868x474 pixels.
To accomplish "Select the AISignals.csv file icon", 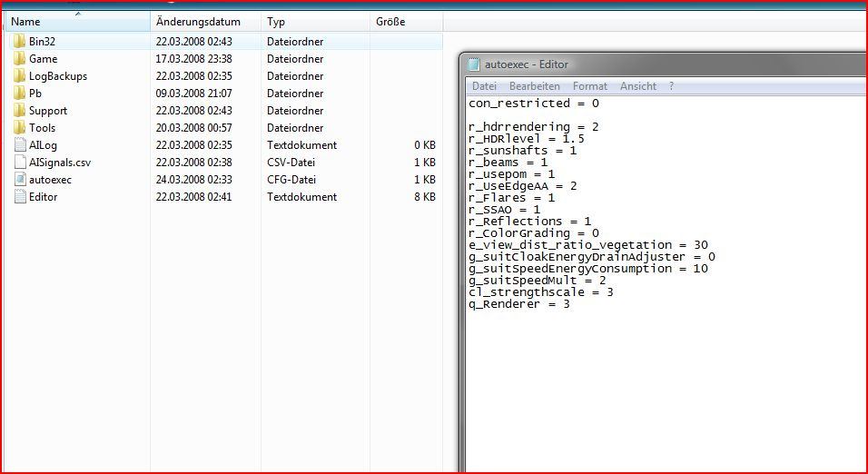I will click(x=20, y=162).
